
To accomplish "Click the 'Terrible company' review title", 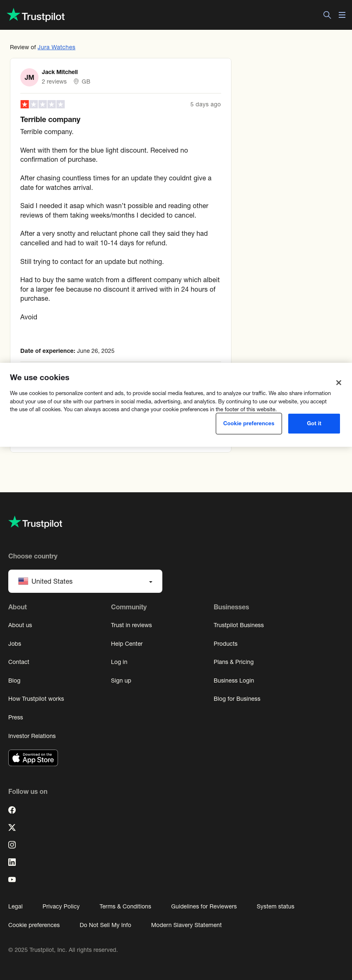I will click(x=50, y=120).
